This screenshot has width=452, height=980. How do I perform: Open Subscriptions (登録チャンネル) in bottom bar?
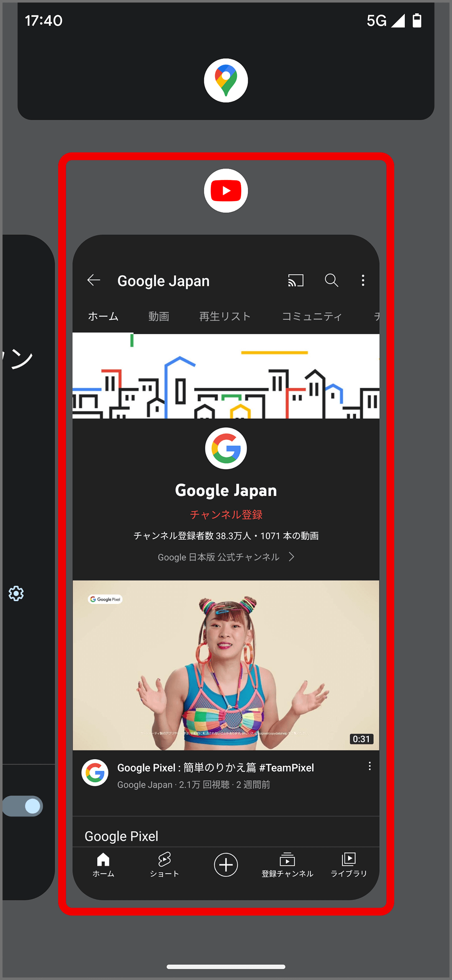(287, 865)
